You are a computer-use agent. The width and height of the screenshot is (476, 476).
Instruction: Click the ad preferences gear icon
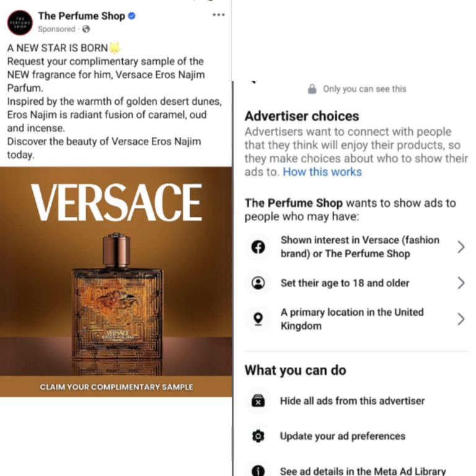258,436
